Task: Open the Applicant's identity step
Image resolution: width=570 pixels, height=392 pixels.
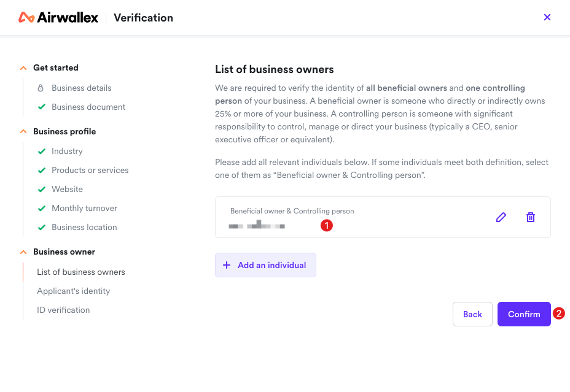Action: click(74, 291)
